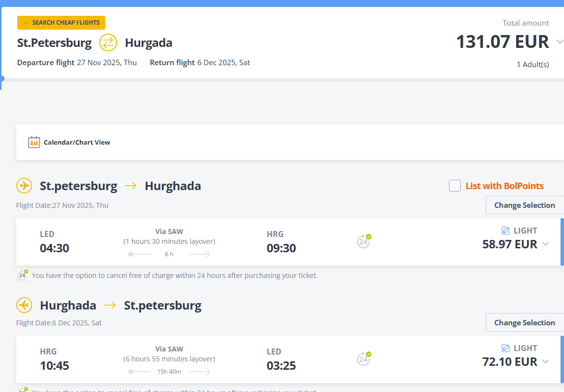Image resolution: width=564 pixels, height=392 pixels.
Task: Expand the total amount 131.07 EUR details
Action: coord(559,42)
